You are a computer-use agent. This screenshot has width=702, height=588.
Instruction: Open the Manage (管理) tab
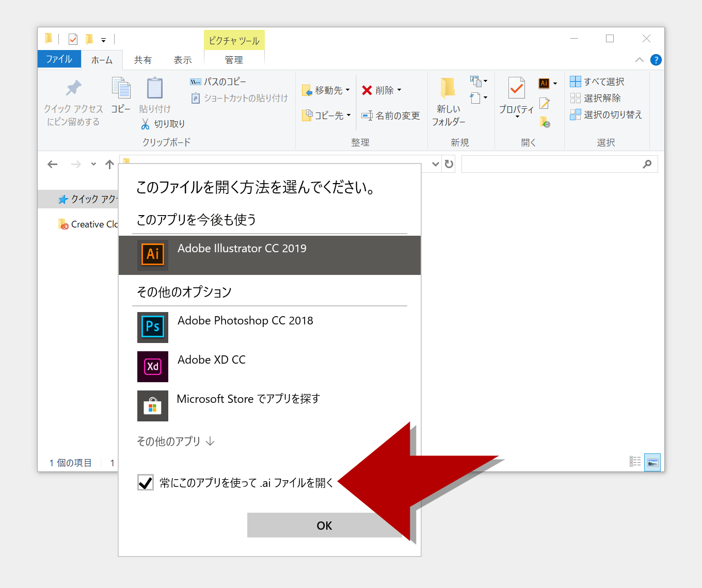(x=234, y=60)
